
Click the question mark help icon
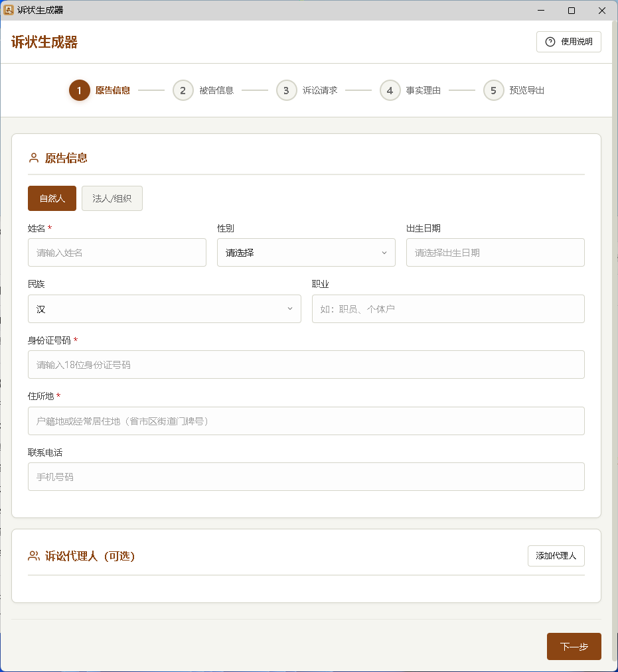tap(549, 42)
